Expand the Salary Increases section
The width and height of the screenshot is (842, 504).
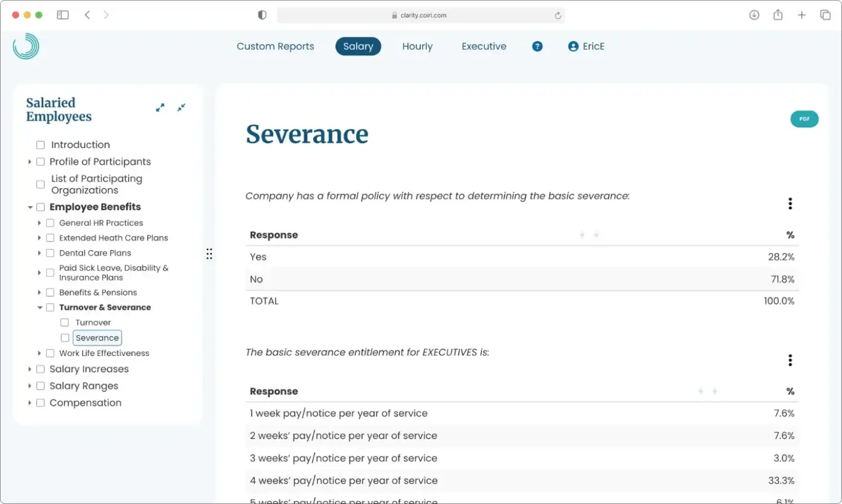(30, 369)
